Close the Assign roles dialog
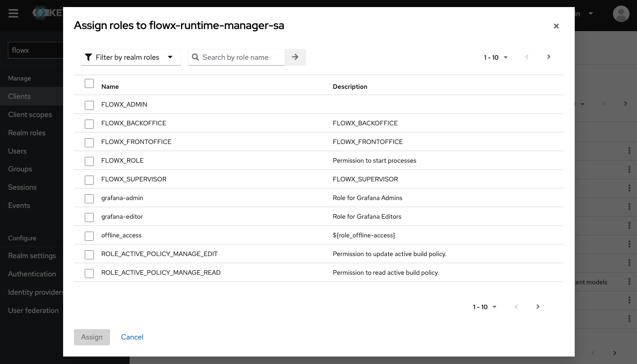This screenshot has height=364, width=637. pos(556,26)
